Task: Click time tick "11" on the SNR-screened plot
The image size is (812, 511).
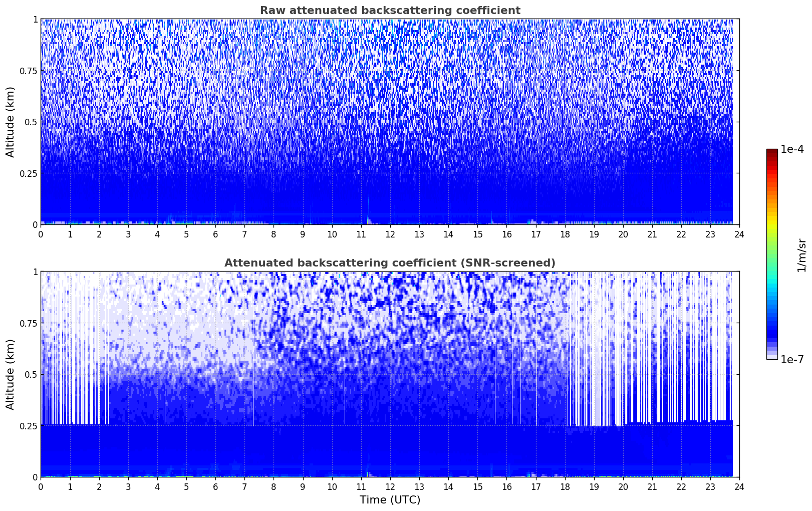Action: (x=361, y=486)
